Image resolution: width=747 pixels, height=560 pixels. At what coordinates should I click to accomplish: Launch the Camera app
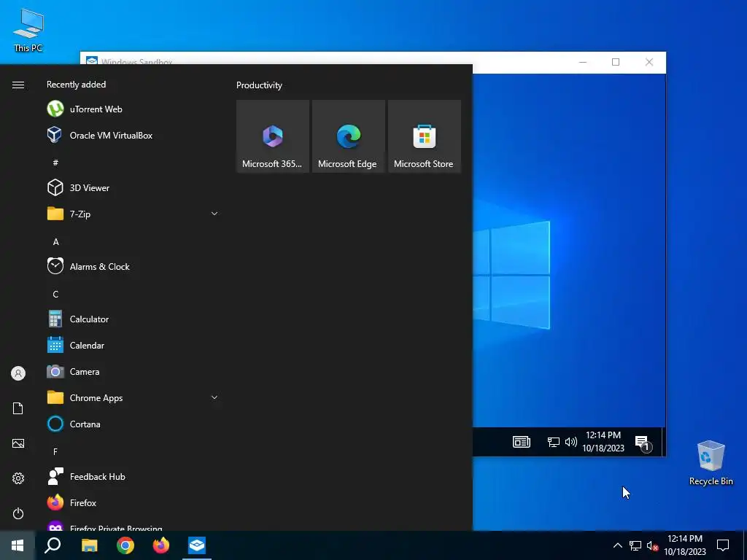(133, 371)
